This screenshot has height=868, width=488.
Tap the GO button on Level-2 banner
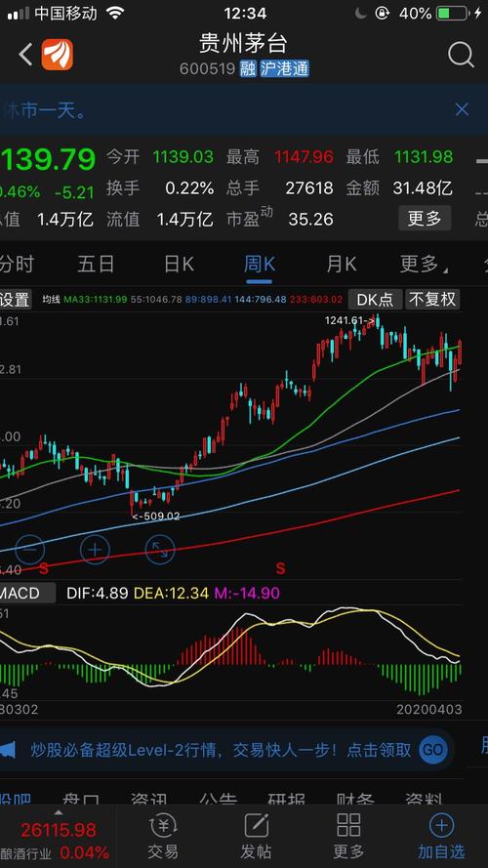(432, 750)
